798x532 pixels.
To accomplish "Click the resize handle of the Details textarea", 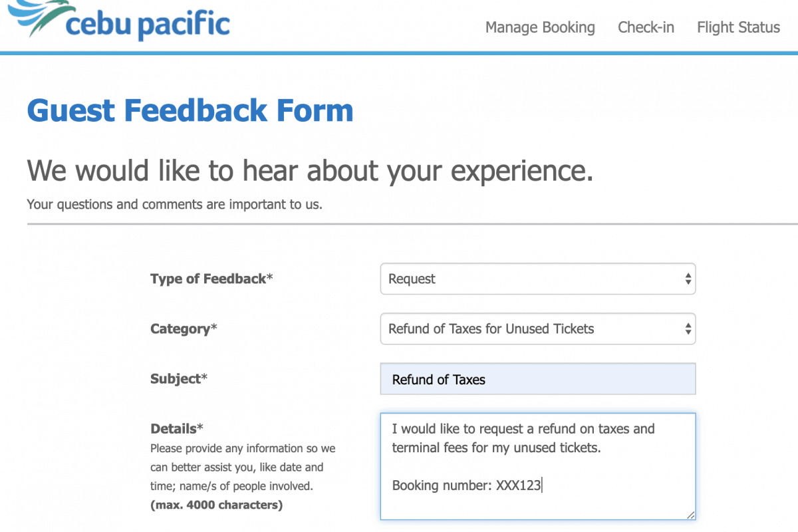I will pos(691,515).
